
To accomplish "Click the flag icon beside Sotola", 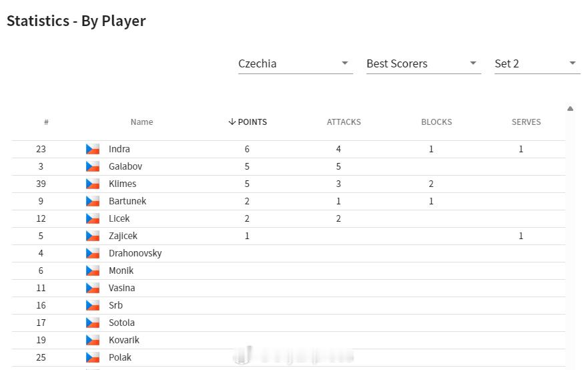I will pyautogui.click(x=93, y=323).
